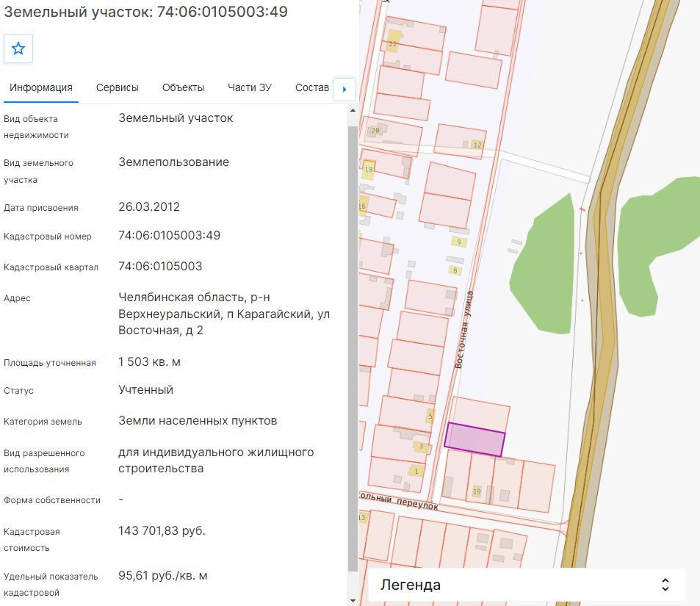Click building number 18 on map
This screenshot has height=606, width=700.
tap(369, 169)
